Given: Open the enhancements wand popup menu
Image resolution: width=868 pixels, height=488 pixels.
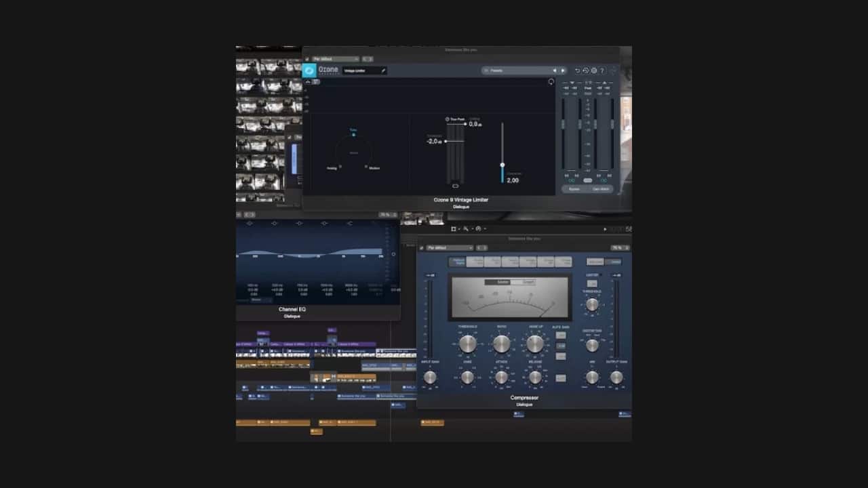Looking at the screenshot, I should pyautogui.click(x=468, y=229).
